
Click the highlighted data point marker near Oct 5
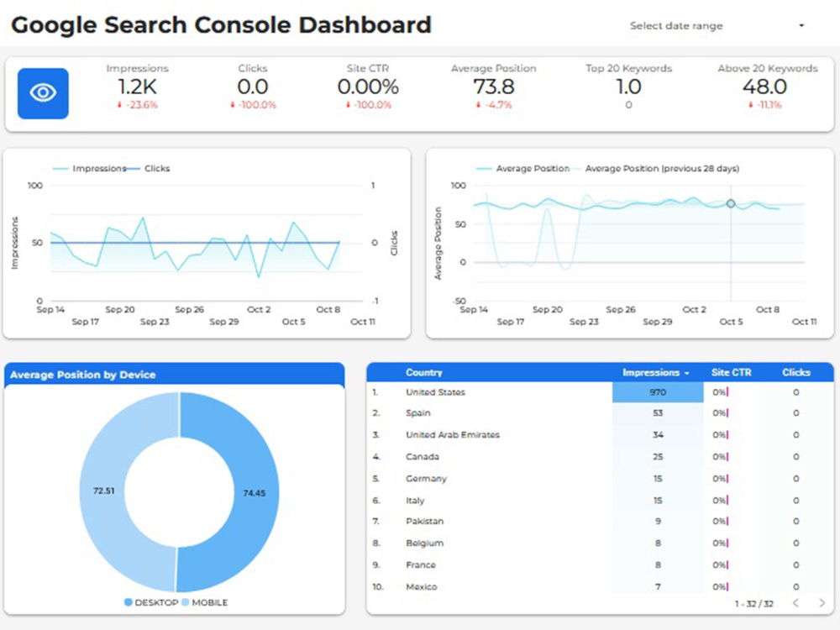[731, 203]
